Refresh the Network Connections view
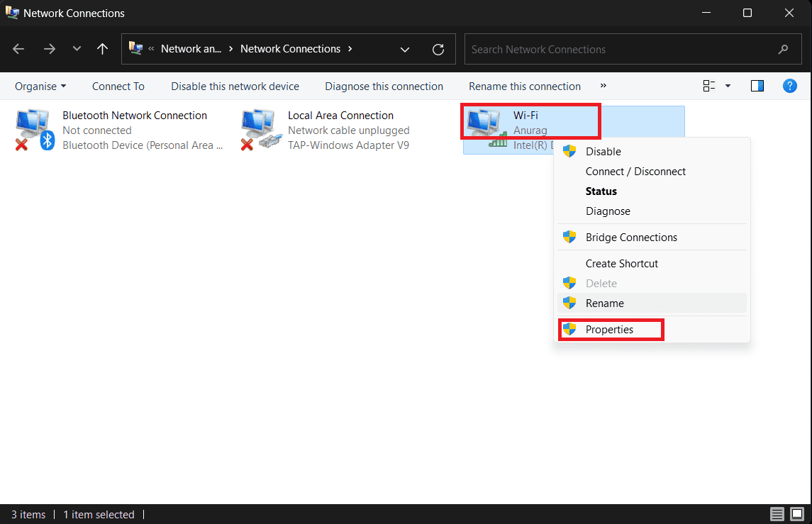Viewport: 812px width, 524px height. pyautogui.click(x=438, y=49)
